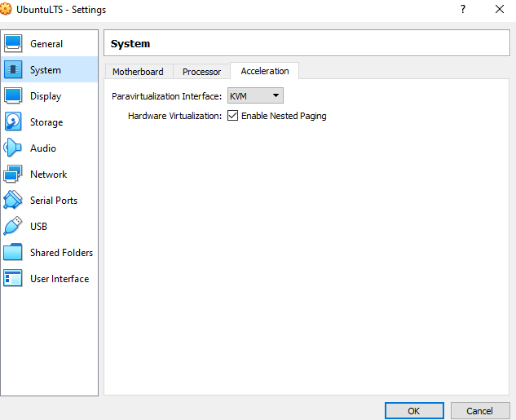Click the Hardware Virtualization label
516x420 pixels.
pos(174,116)
